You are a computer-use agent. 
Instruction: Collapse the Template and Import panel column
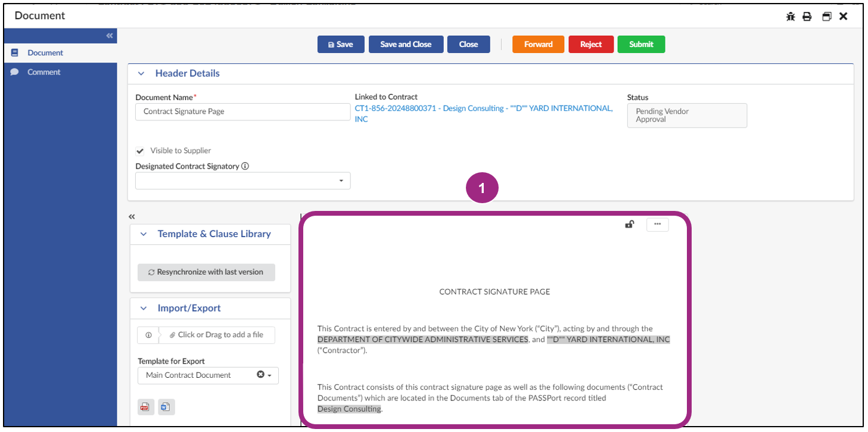[131, 216]
